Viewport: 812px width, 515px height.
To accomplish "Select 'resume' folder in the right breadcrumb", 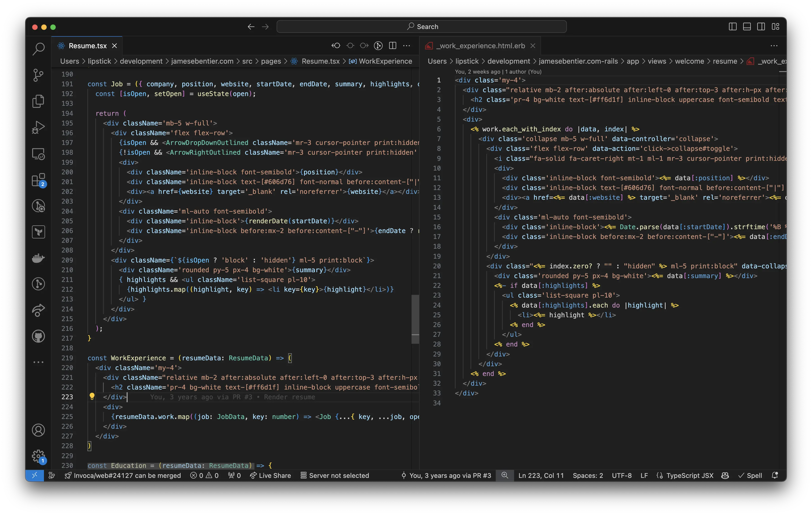I will 725,61.
